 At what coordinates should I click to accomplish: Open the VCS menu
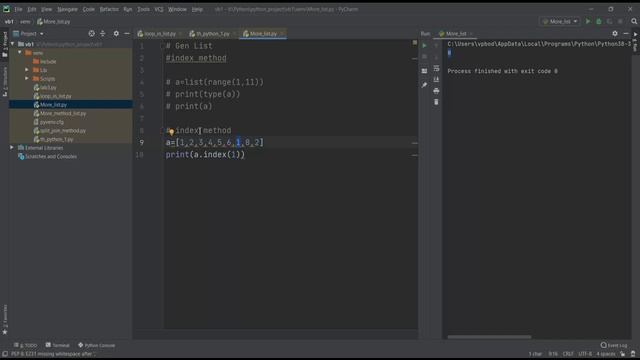click(x=159, y=9)
